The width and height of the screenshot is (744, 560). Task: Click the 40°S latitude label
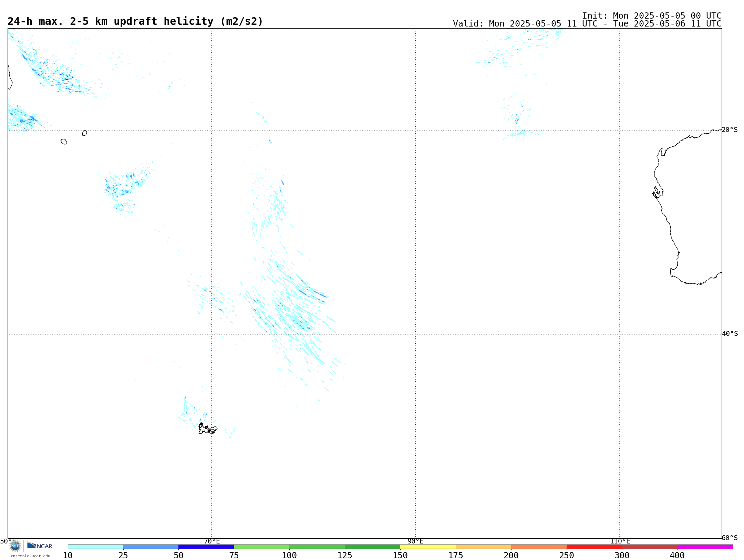(730, 334)
